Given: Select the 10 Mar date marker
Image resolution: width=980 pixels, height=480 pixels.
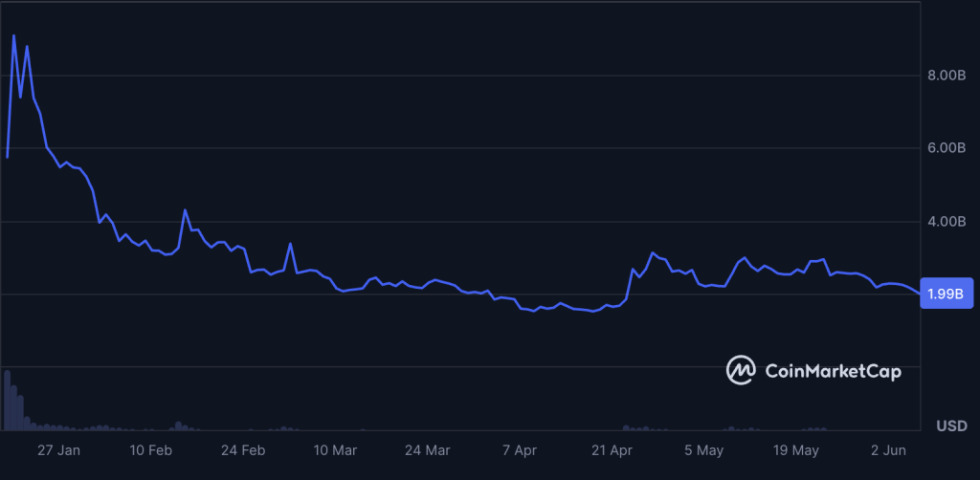Looking at the screenshot, I should tap(335, 450).
